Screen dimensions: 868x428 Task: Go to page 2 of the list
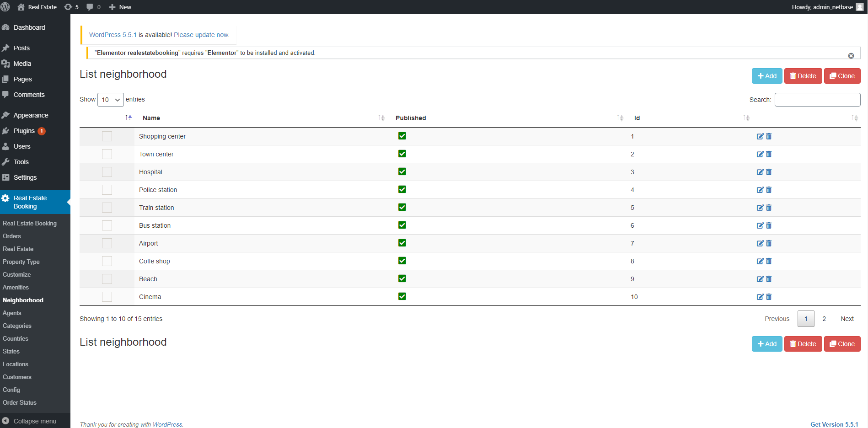(x=824, y=319)
